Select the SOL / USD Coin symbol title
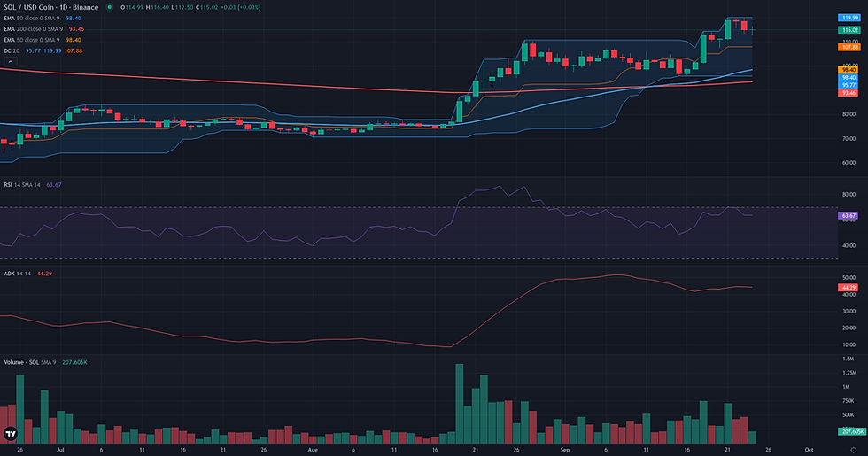 (51, 7)
